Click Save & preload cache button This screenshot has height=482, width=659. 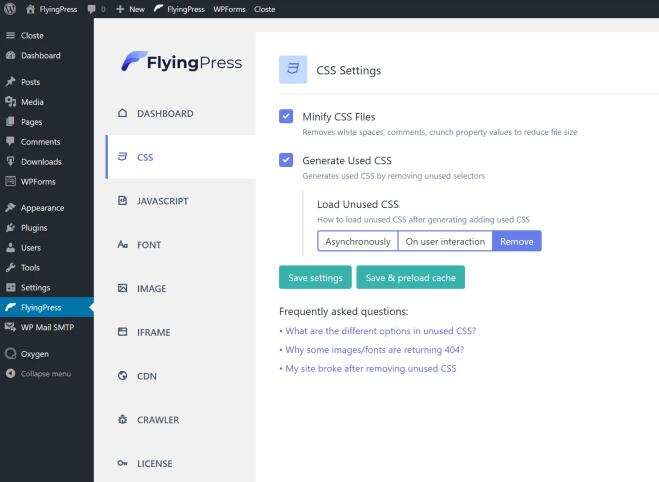[x=411, y=277]
